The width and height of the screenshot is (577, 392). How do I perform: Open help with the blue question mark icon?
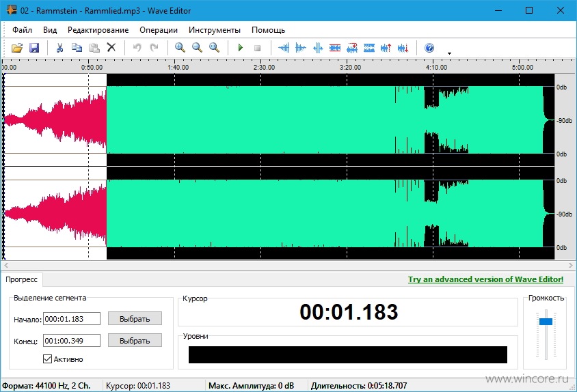point(429,48)
